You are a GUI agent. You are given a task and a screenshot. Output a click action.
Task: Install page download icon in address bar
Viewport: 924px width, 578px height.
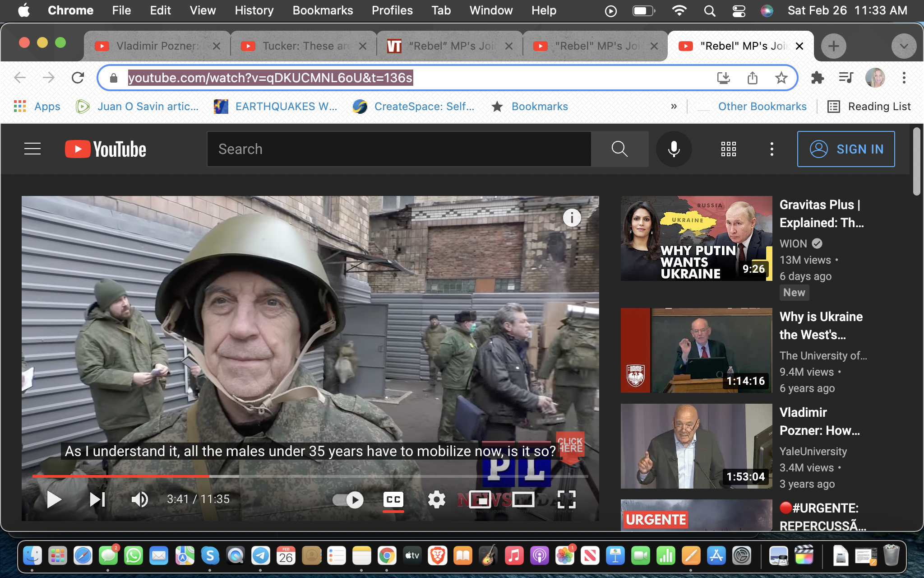[x=723, y=78]
